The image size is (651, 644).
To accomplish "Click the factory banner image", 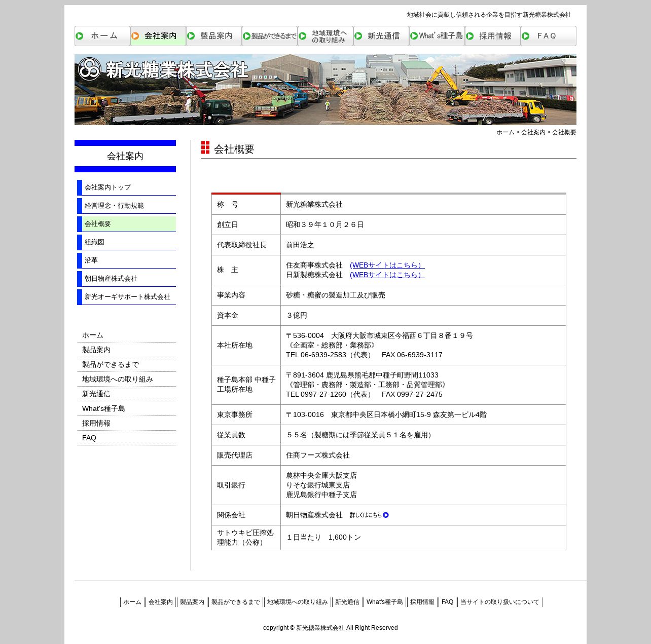I will click(x=325, y=90).
